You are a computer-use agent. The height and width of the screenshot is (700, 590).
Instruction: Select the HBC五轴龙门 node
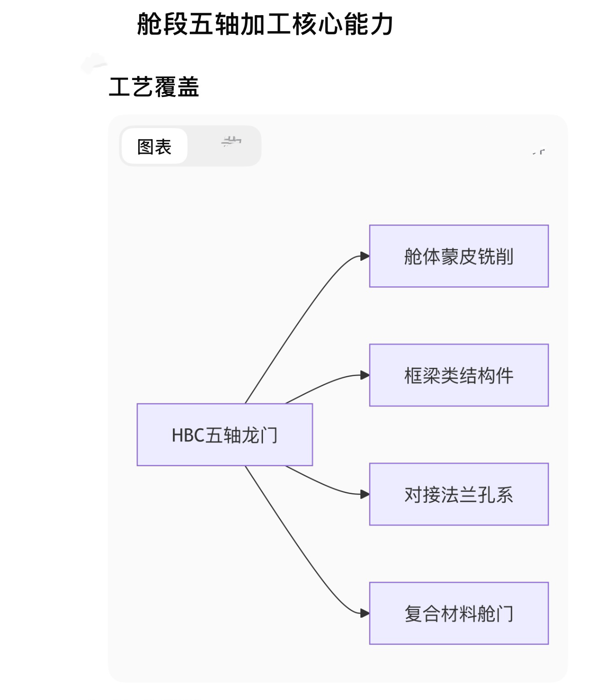click(225, 435)
